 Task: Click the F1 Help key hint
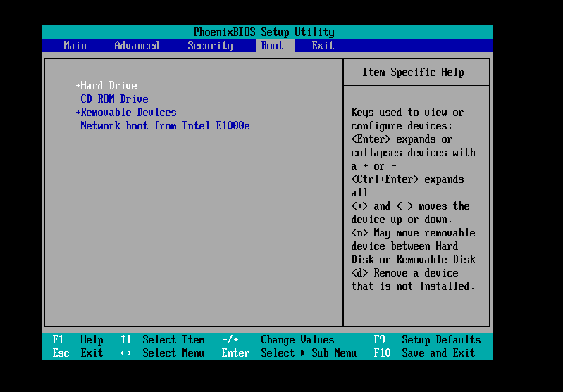[78, 340]
